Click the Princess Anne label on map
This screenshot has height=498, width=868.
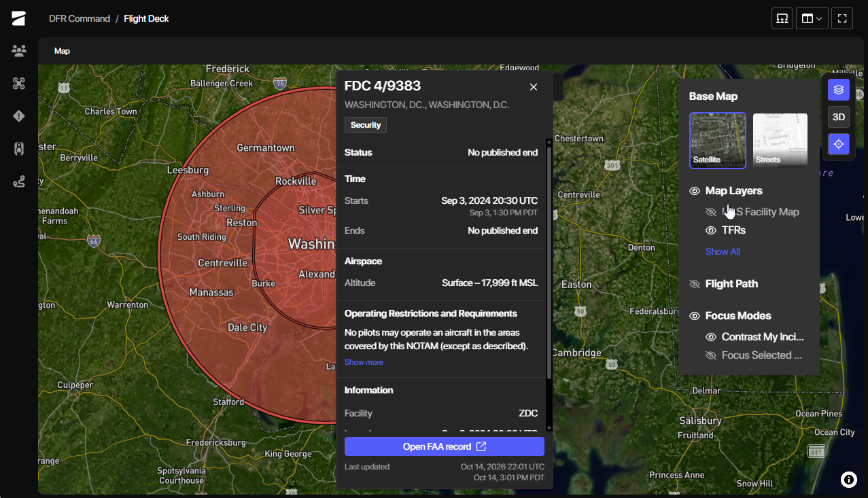tap(676, 475)
